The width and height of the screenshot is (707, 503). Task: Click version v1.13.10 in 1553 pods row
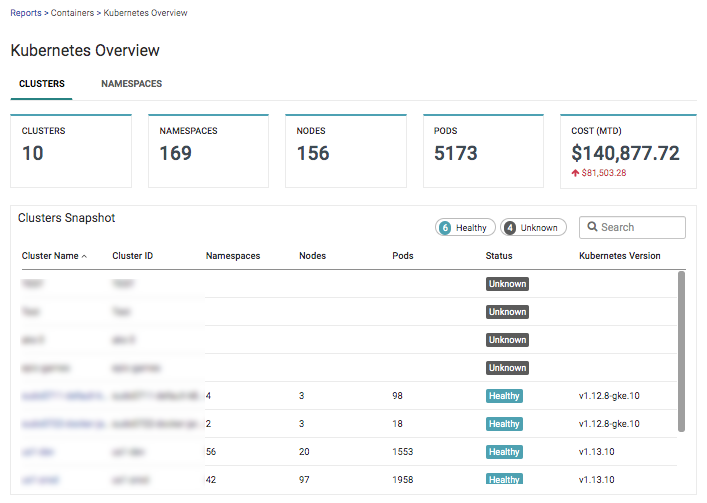597,452
